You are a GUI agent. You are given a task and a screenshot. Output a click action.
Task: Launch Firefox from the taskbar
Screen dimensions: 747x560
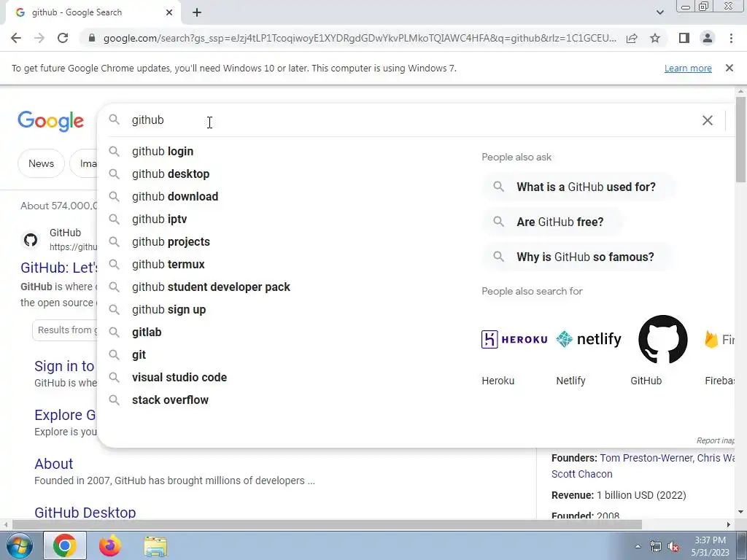click(x=110, y=545)
